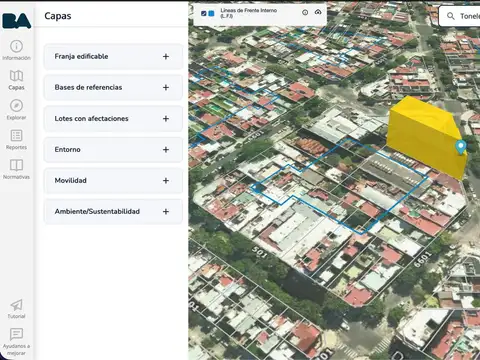Screen dimensions: 480x360
Task: Click the Capas panel heading
Action: pos(58,16)
